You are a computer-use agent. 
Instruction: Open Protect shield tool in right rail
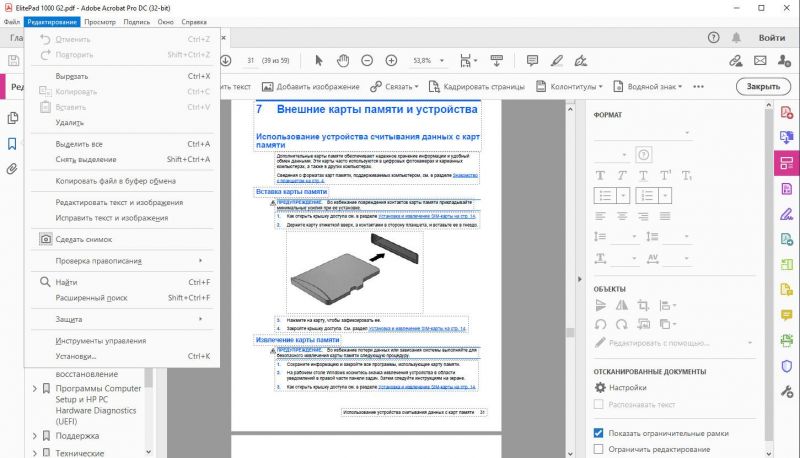(x=787, y=366)
